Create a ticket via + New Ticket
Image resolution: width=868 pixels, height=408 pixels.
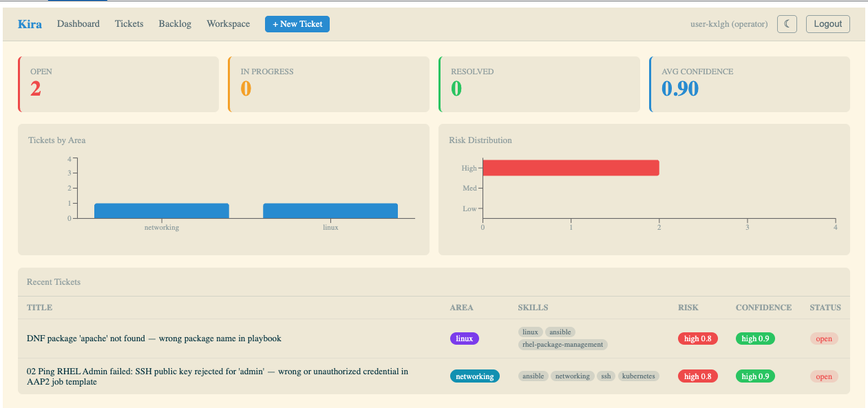[x=297, y=24]
